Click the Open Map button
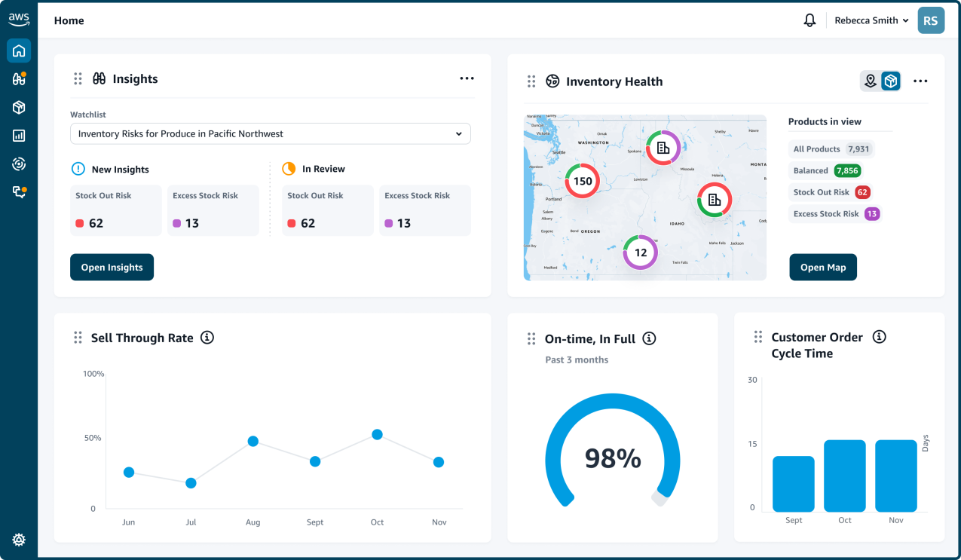 823,268
